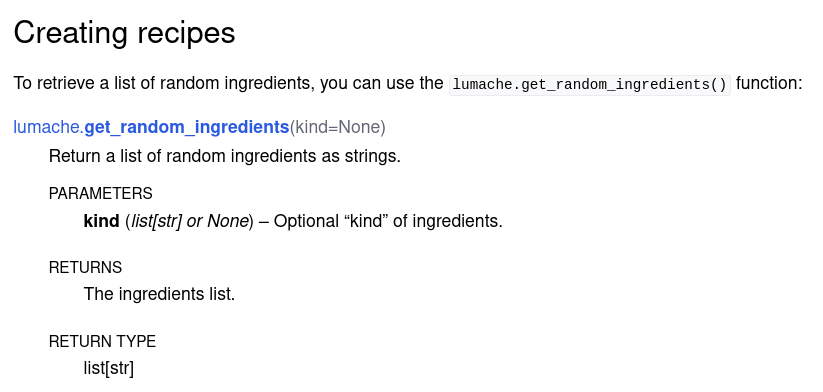The height and width of the screenshot is (392, 823).
Task: Click the "Creating recipes" heading
Action: [x=124, y=33]
